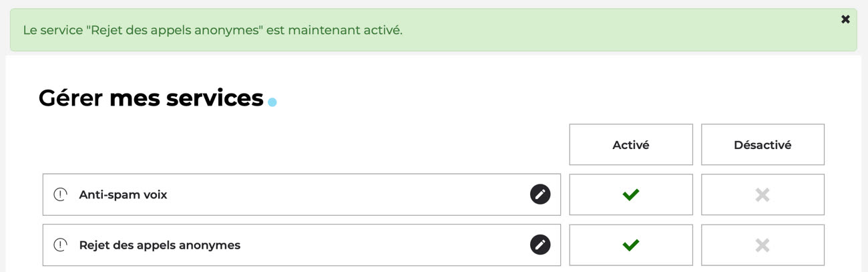
Task: Click the blue dot after the page title
Action: point(272,102)
